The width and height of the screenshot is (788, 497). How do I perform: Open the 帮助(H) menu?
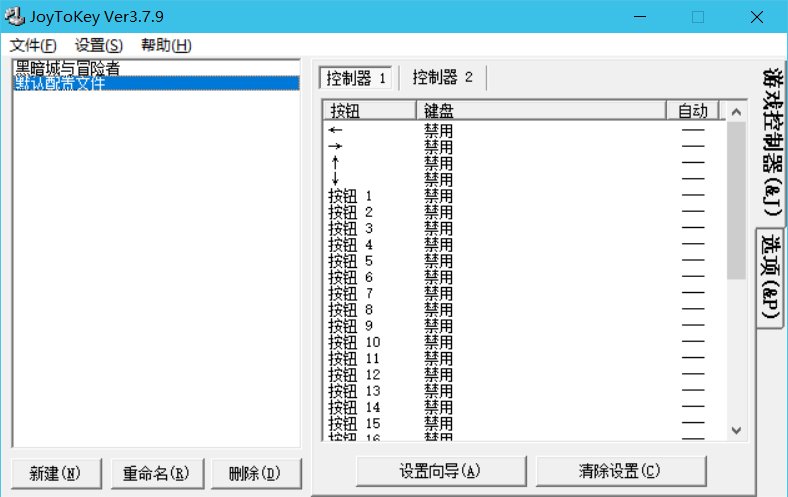[x=166, y=45]
